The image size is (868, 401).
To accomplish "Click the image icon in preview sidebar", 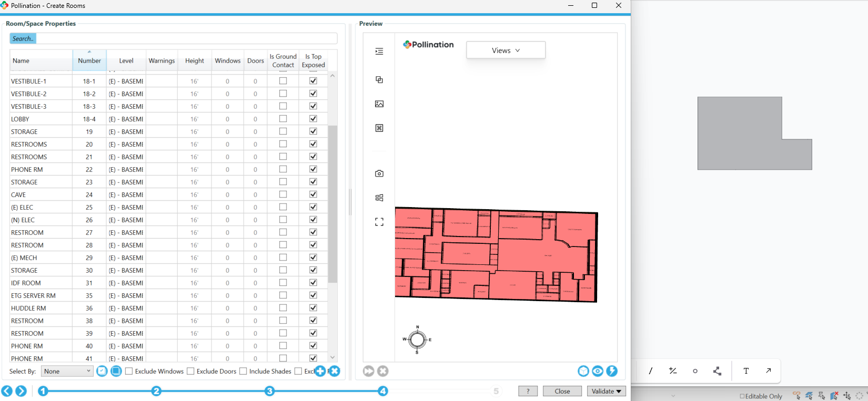I will pyautogui.click(x=379, y=104).
